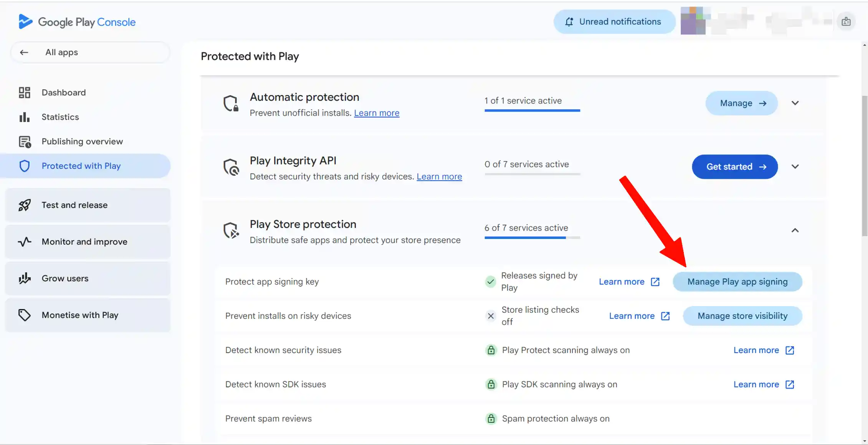Click the blurred account avatar

coord(693,21)
